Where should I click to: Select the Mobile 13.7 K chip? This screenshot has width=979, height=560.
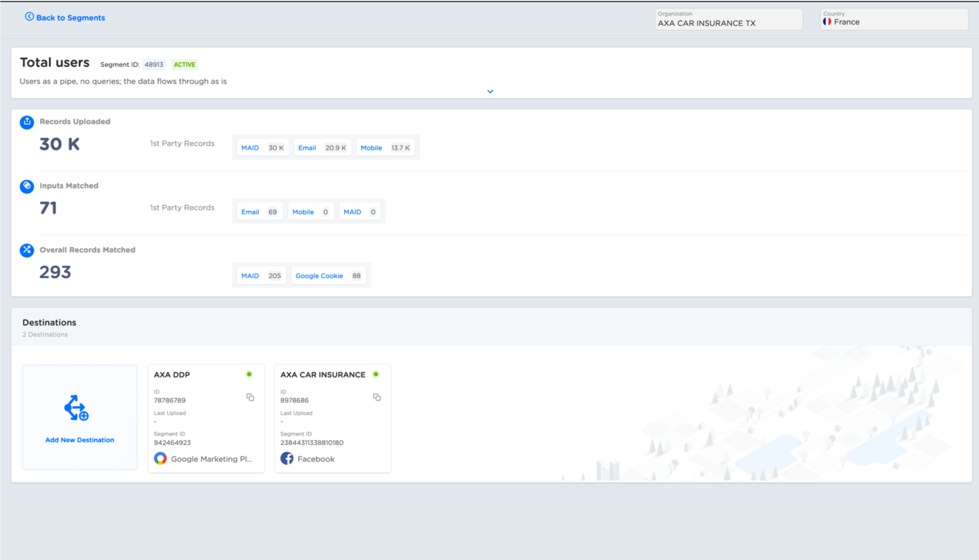(385, 148)
